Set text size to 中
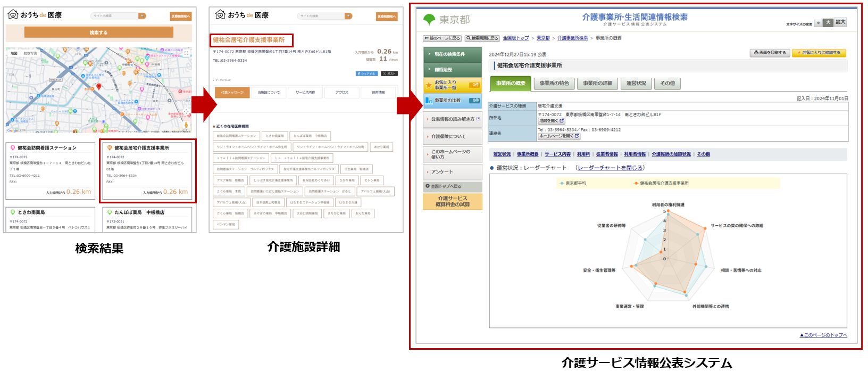Screen dimensions: 868x378 pyautogui.click(x=818, y=23)
